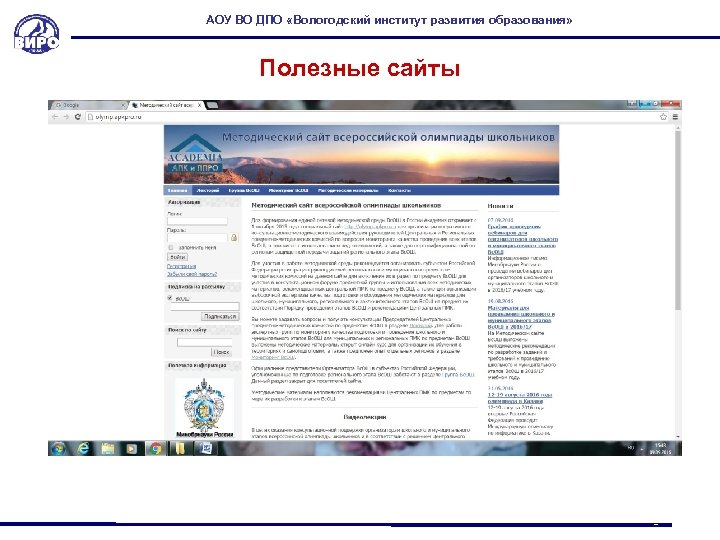Click the lock icon beside password field
The width and height of the screenshot is (720, 540).
pos(234,237)
